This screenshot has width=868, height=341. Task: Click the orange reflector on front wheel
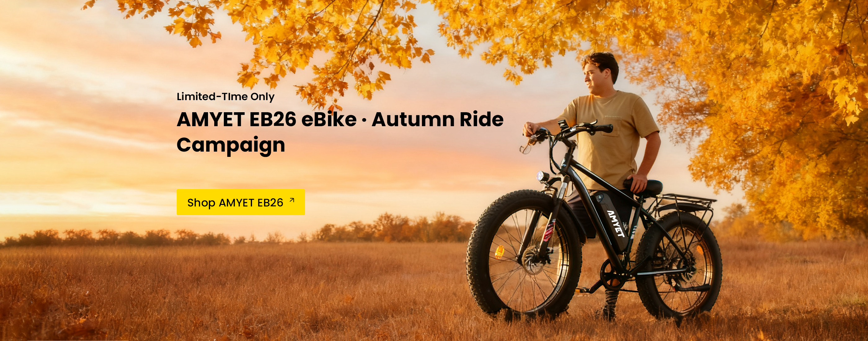(x=499, y=252)
